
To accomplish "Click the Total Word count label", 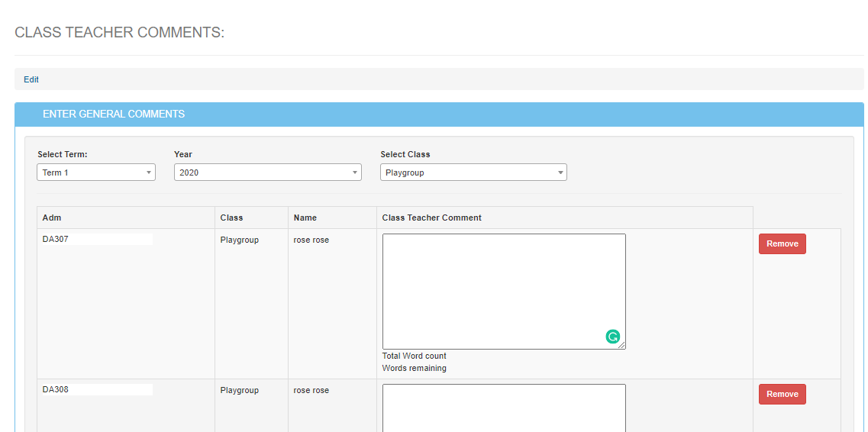I will [x=414, y=356].
